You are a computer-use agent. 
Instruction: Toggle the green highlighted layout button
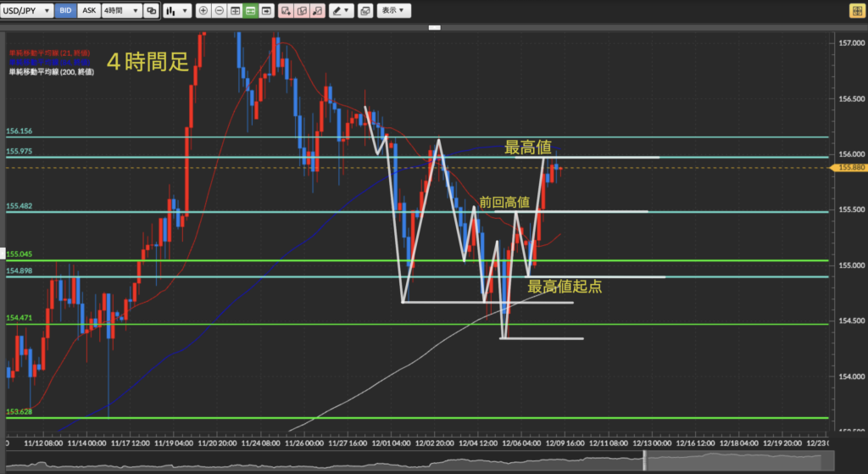pos(250,11)
